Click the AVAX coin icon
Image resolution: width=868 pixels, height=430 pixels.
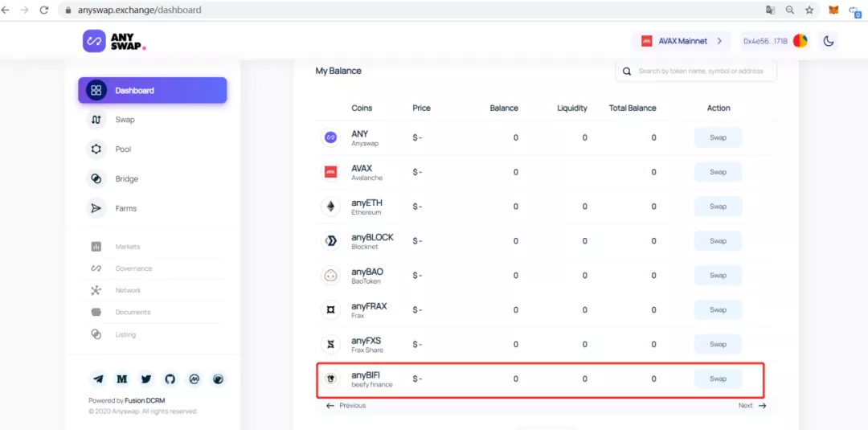tap(330, 172)
